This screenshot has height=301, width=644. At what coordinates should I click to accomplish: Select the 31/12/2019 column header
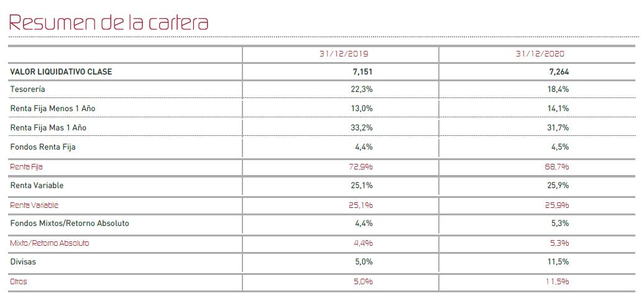pyautogui.click(x=344, y=54)
